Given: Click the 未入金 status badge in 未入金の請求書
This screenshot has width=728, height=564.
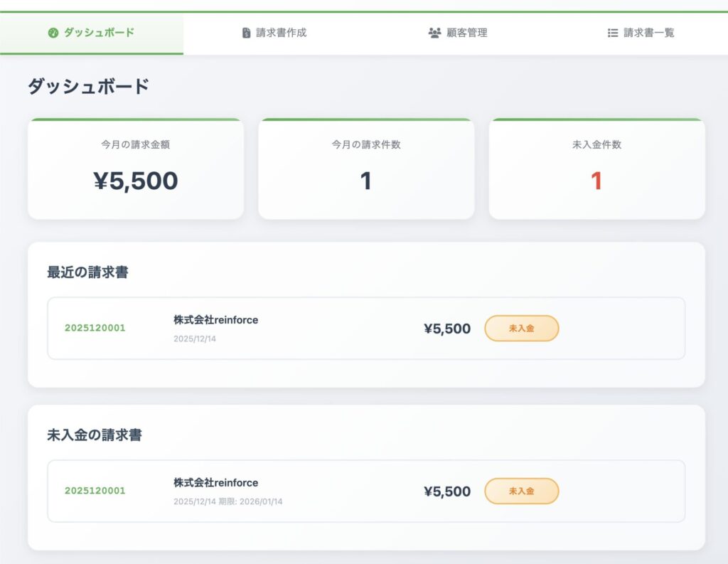Looking at the screenshot, I should (522, 491).
